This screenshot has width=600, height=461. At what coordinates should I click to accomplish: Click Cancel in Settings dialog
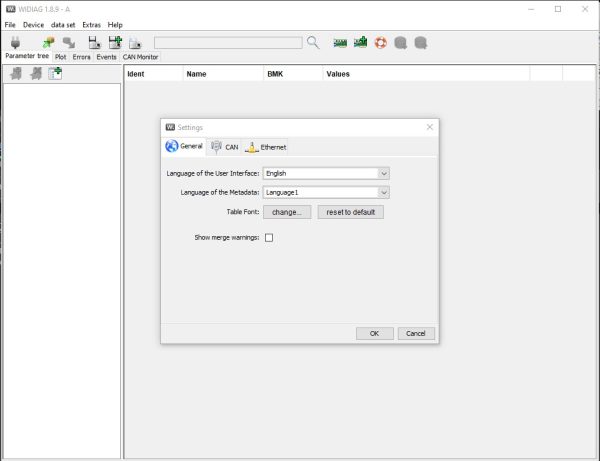[416, 334]
